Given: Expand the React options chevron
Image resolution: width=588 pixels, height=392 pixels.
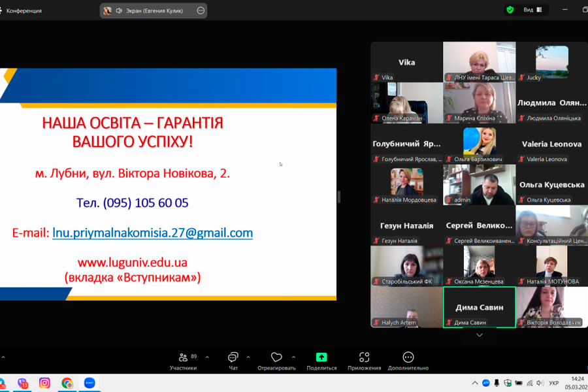Looking at the screenshot, I should [x=293, y=357].
